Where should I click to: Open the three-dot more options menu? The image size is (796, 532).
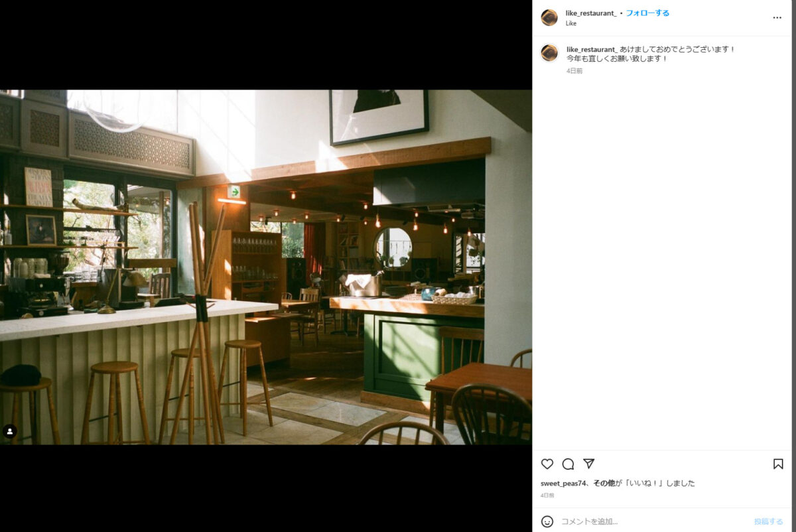[x=777, y=18]
